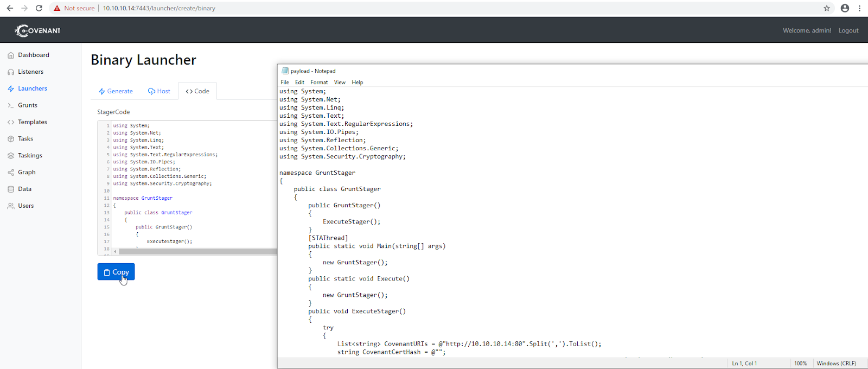Image resolution: width=868 pixels, height=369 pixels.
Task: Click the Listeners headphones icon
Action: (11, 72)
